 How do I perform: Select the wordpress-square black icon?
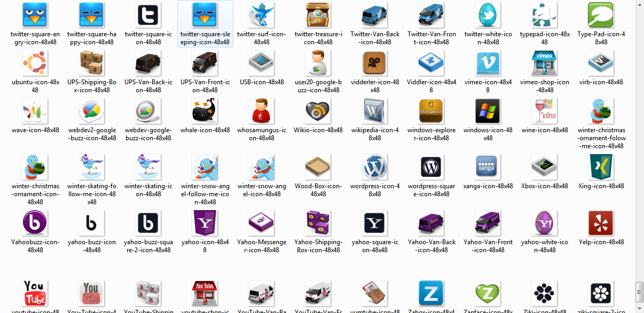point(431,167)
